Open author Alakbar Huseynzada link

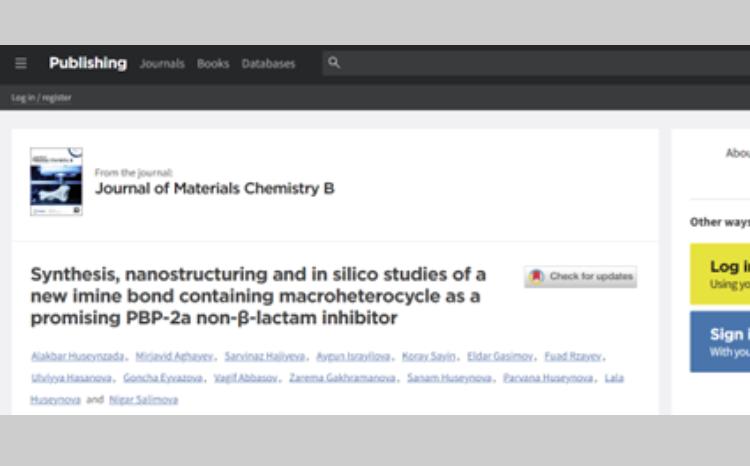click(77, 356)
